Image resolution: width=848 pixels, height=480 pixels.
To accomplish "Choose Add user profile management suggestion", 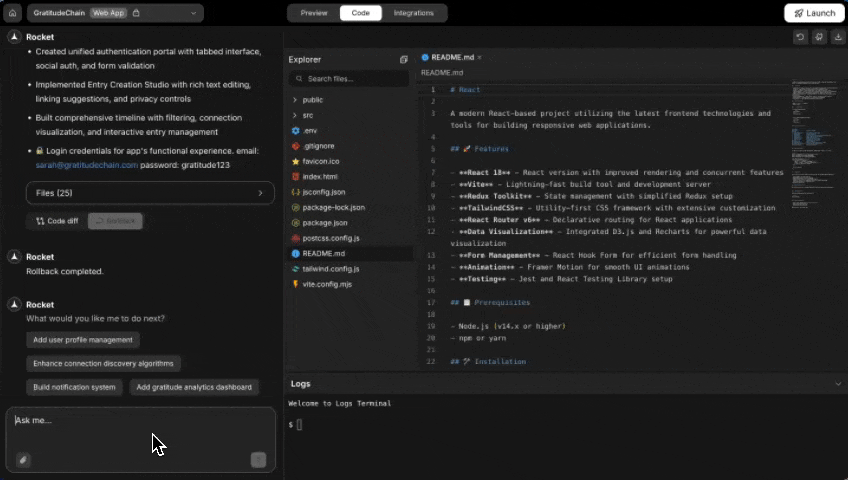I will coord(83,340).
